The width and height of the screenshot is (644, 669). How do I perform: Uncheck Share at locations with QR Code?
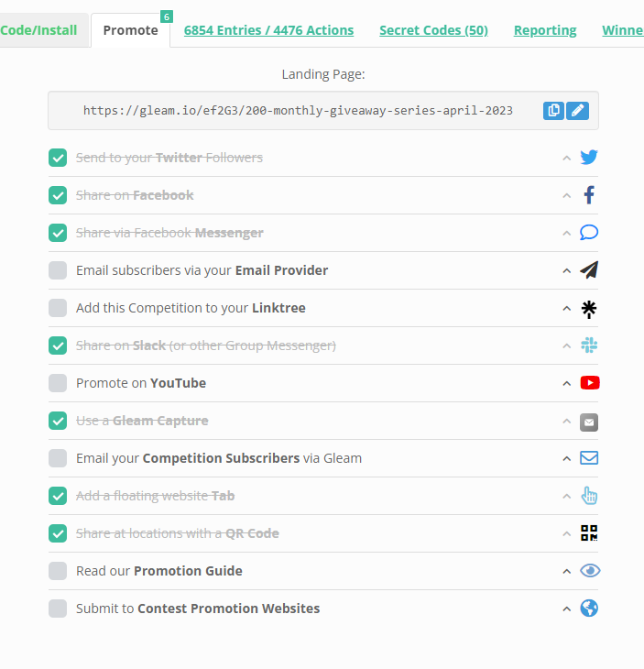(x=58, y=532)
